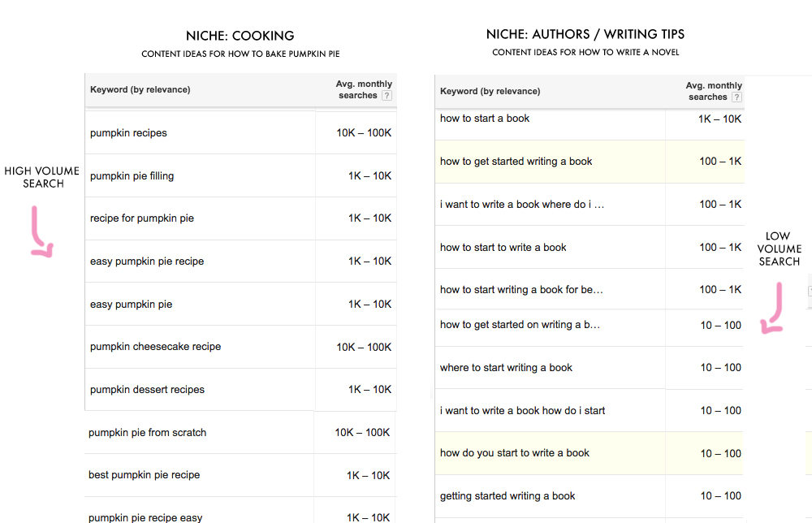Select the keyword 'i want to write a book where do i …'
The width and height of the screenshot is (812, 523).
pyautogui.click(x=522, y=205)
